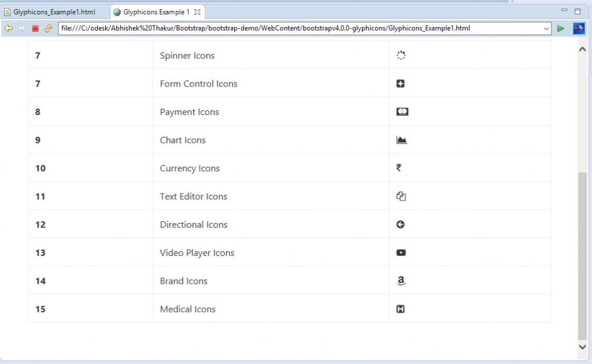Click the arrow glyph beside Directional Icons

pos(401,224)
